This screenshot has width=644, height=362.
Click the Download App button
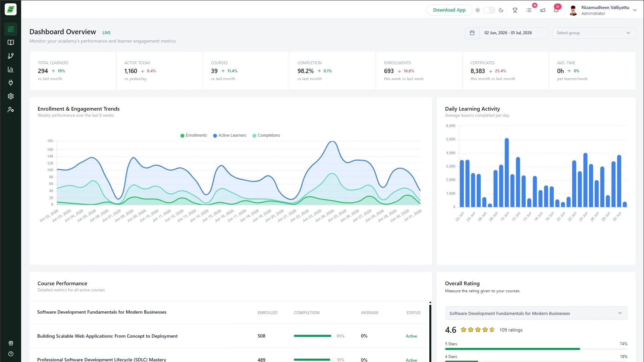pos(449,10)
